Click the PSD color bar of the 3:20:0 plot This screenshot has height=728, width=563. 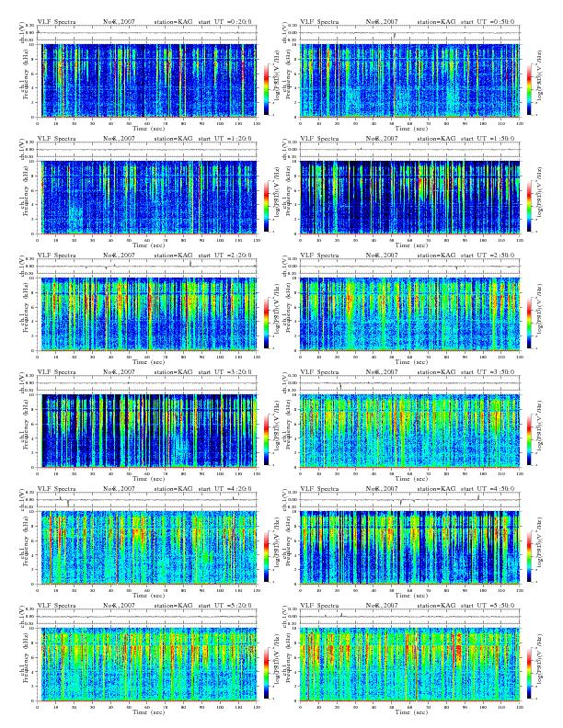coord(266,439)
